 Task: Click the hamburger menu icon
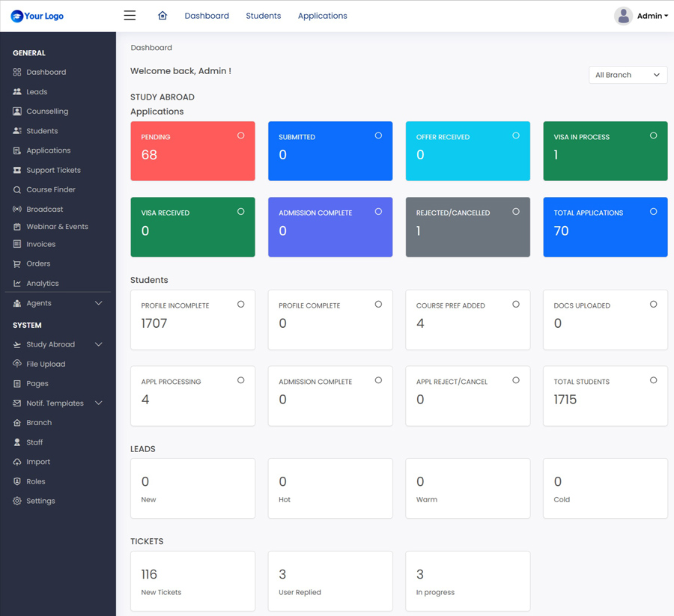coord(130,16)
